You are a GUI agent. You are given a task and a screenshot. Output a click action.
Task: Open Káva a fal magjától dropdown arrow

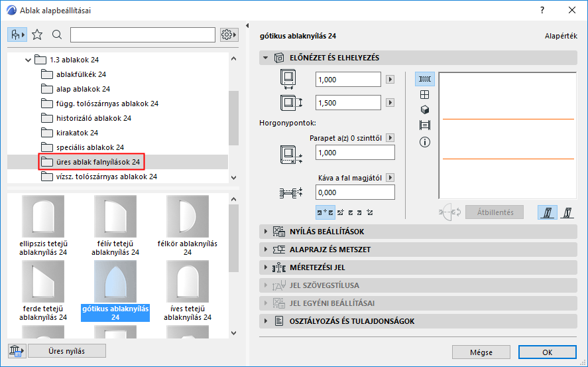point(390,177)
